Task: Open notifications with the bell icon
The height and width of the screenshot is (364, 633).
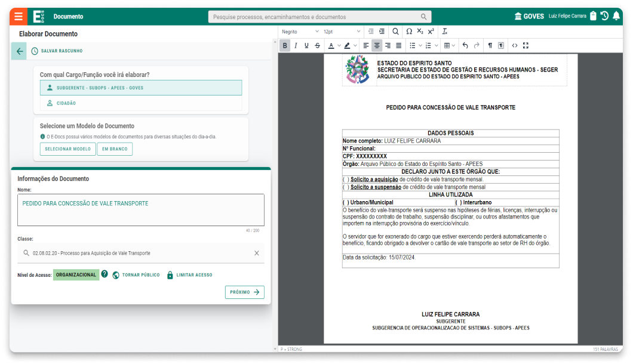Action: point(616,16)
